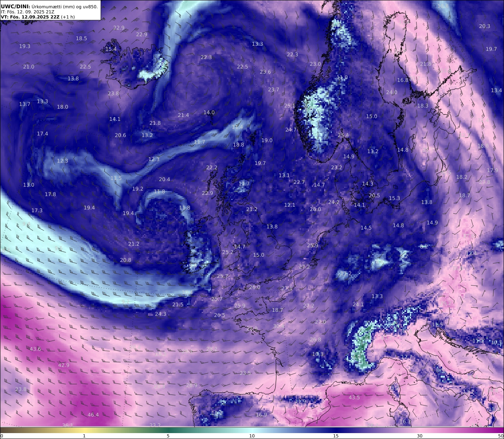Screen dimensions: 504x439
Task: Select the '20.5' map value
Action: tap(374, 196)
